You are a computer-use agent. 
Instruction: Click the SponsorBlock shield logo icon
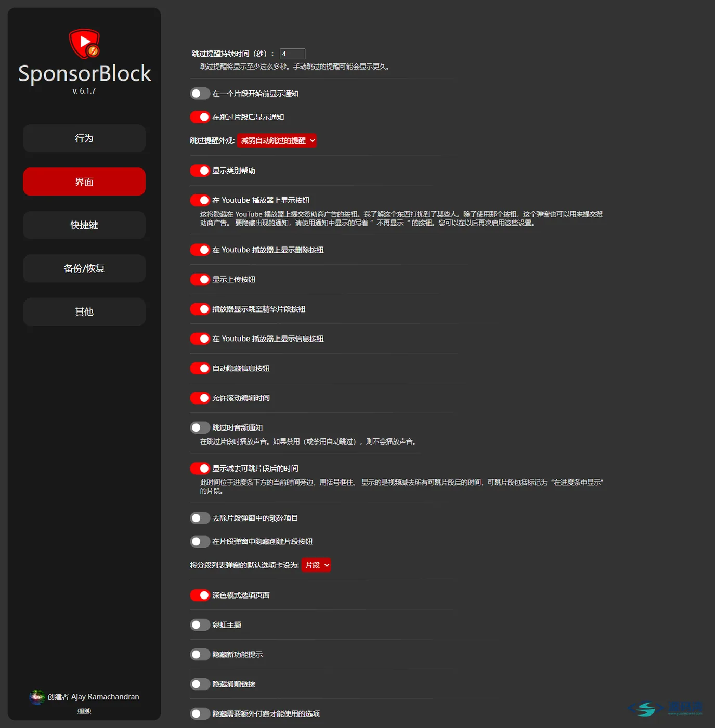[84, 44]
